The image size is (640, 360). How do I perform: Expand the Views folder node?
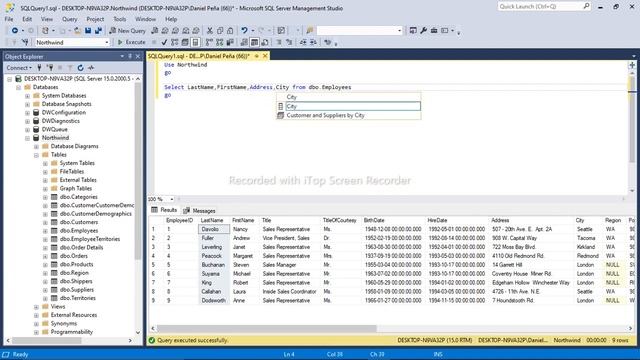[x=36, y=307]
